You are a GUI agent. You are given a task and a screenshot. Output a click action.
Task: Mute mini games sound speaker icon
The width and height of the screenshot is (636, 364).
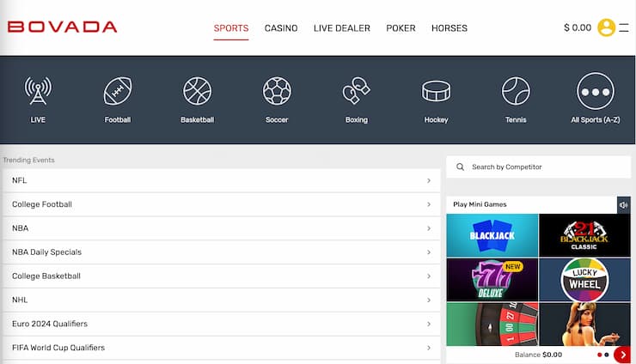(623, 205)
